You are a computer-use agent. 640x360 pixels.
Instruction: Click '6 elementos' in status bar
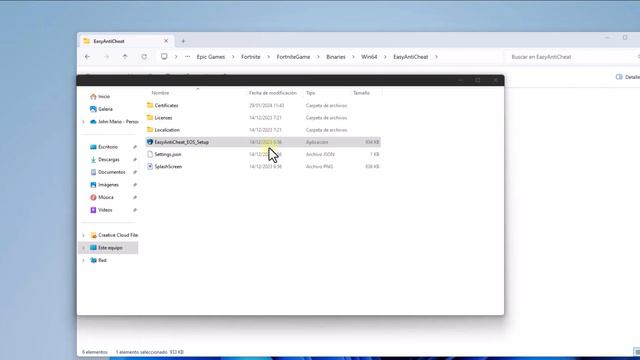(95, 352)
